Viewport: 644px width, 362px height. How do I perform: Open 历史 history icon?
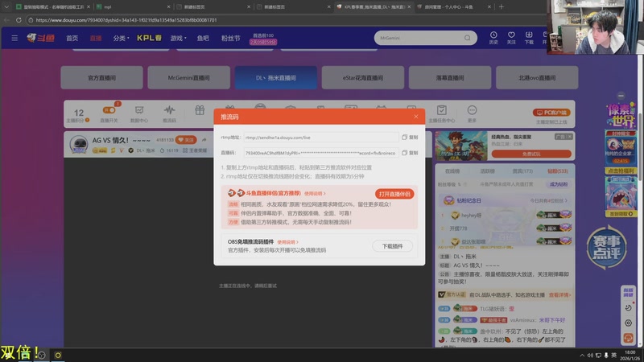(493, 38)
